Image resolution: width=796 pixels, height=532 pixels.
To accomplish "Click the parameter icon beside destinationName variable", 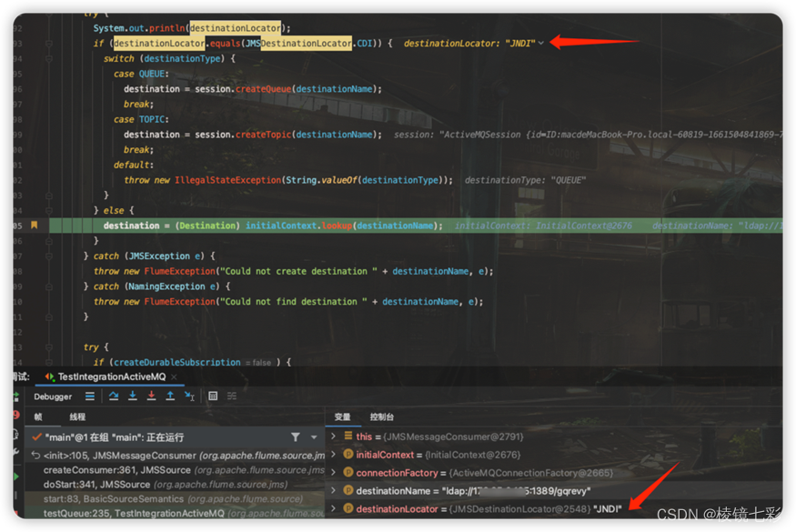I will click(348, 490).
